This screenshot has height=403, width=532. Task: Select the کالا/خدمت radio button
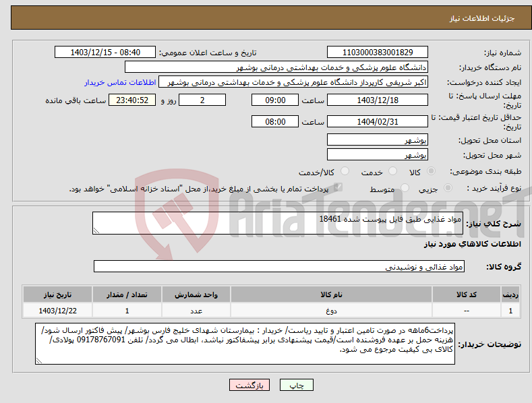tap(345, 171)
